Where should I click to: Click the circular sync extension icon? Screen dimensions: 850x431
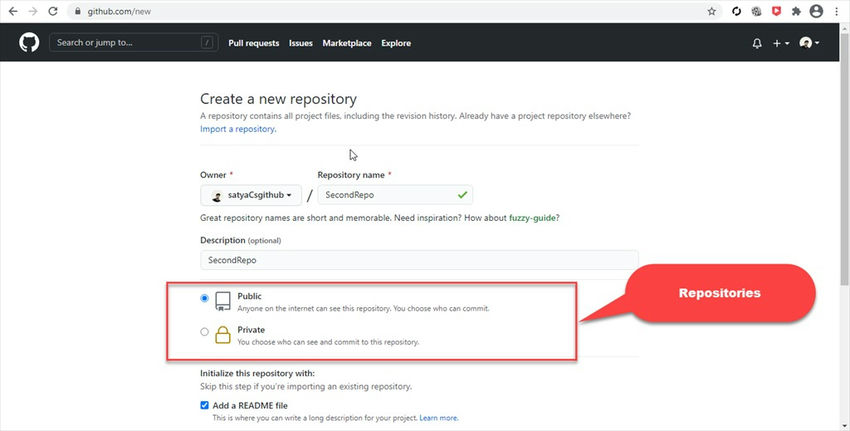736,11
